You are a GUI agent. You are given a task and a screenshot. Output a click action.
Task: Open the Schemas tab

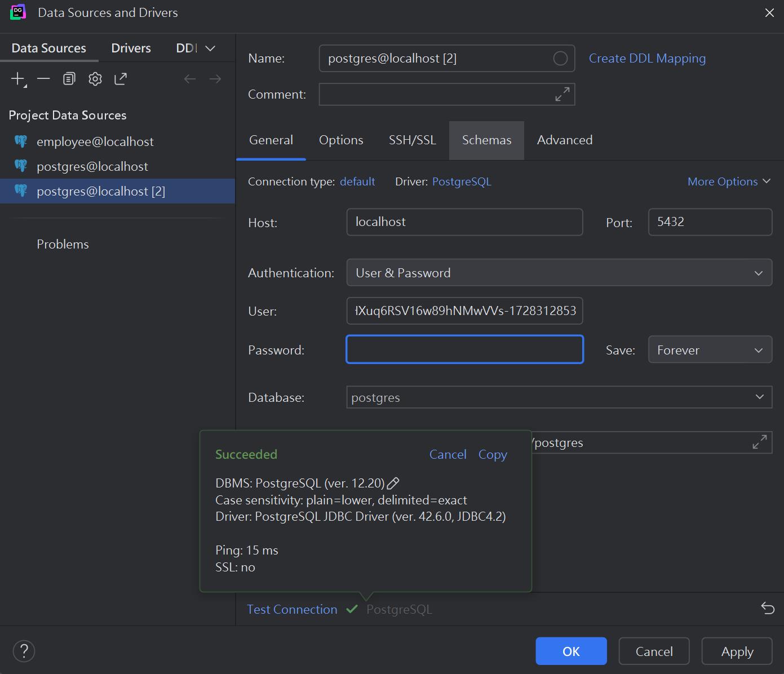486,140
